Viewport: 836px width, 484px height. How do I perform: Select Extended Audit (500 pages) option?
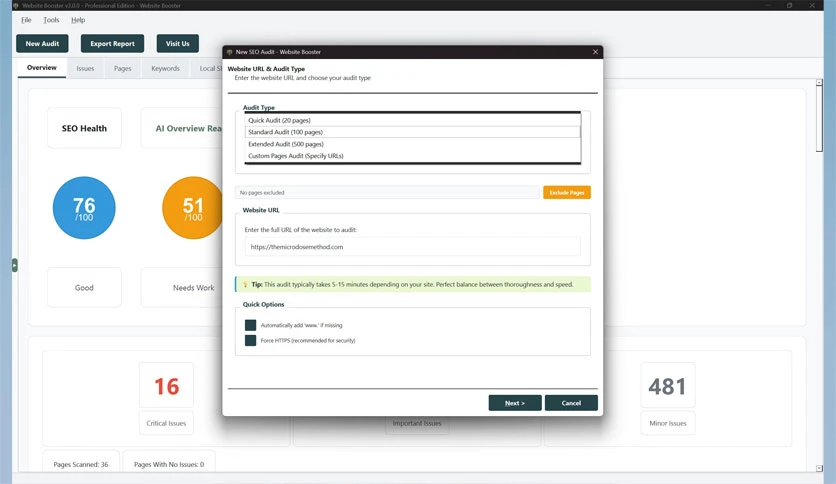[x=412, y=144]
